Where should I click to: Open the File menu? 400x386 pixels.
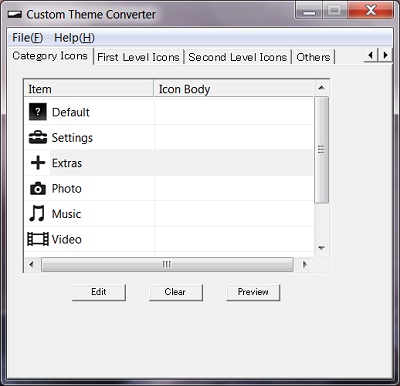[x=27, y=38]
